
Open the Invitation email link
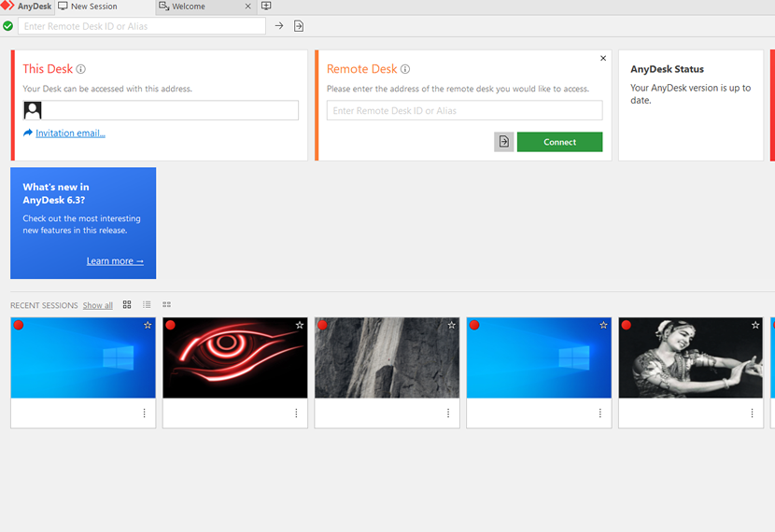coord(70,133)
